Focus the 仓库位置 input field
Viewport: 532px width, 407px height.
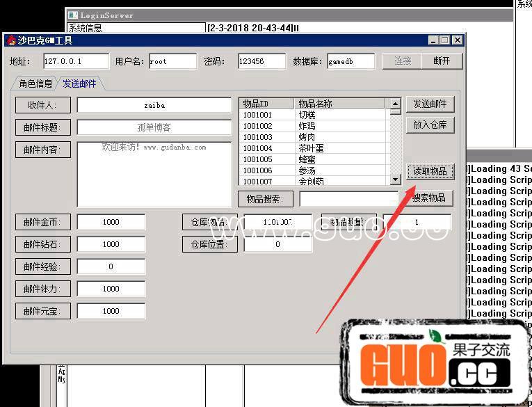tap(277, 244)
